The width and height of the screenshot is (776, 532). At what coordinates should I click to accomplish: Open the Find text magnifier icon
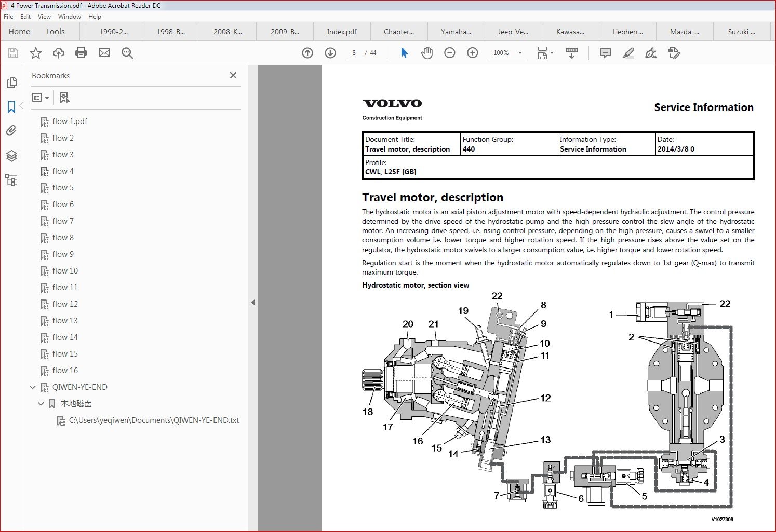pyautogui.click(x=127, y=53)
